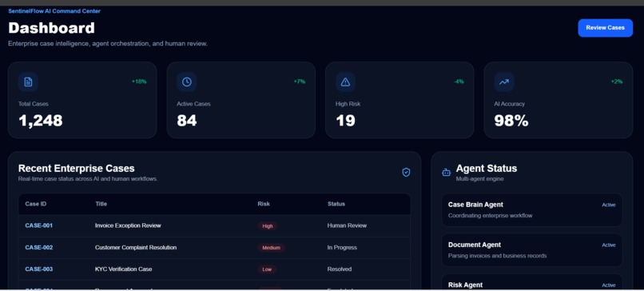
Task: Click the warning triangle icon on High Risk card
Action: [x=345, y=82]
